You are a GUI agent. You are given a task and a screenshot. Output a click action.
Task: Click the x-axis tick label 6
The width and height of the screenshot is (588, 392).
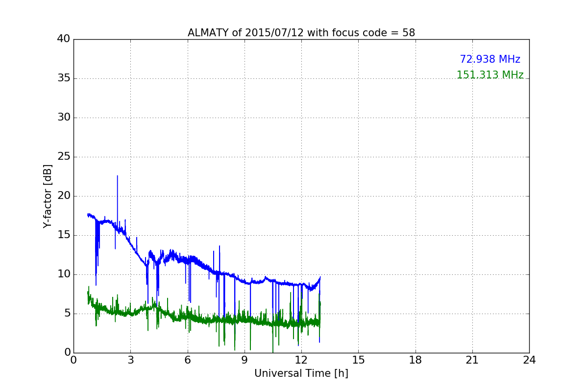click(x=188, y=360)
